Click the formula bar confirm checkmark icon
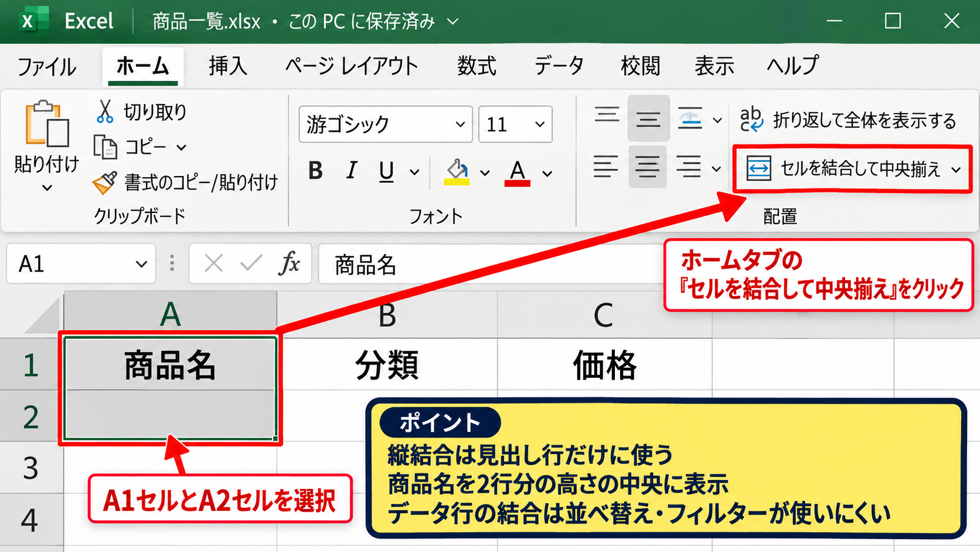 coord(251,263)
